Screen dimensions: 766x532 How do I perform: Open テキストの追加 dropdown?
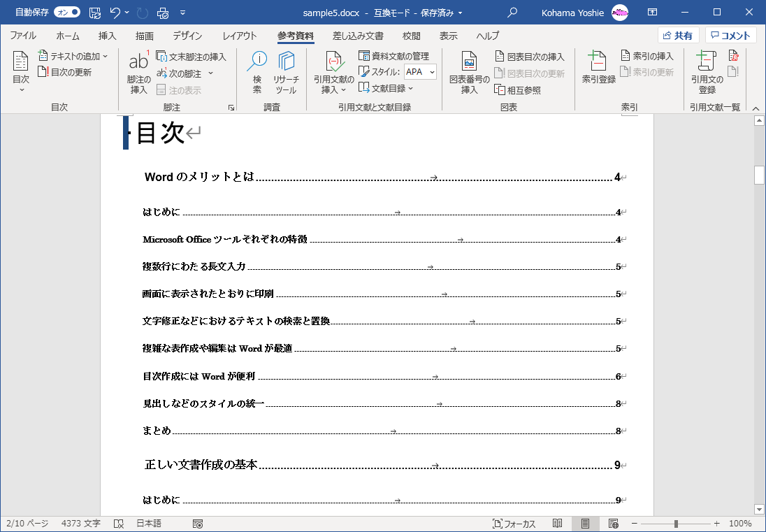pyautogui.click(x=73, y=56)
